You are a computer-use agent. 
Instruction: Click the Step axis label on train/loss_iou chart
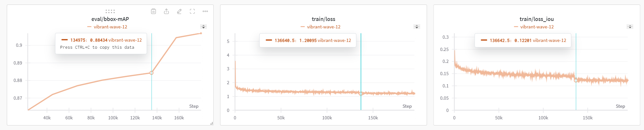[620, 106]
